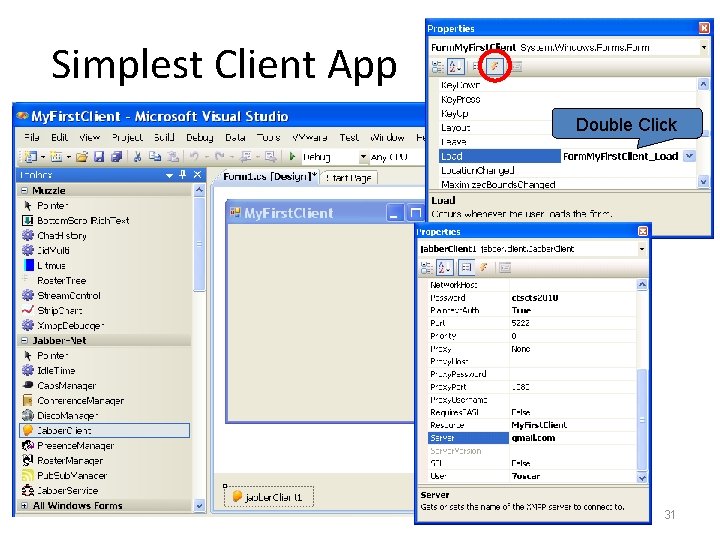Click Alphabetical sort icon in top Properties window
Screen dimensions: 720x540
coord(456,67)
